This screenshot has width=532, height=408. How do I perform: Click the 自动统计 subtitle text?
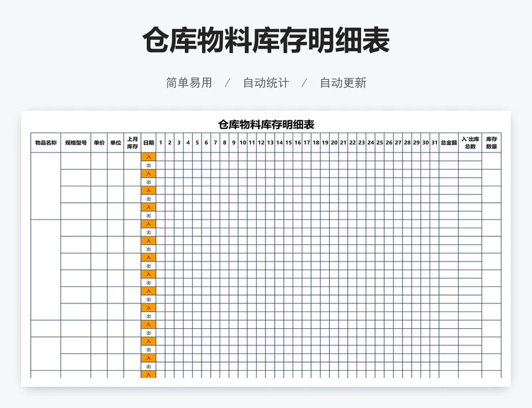[266, 83]
